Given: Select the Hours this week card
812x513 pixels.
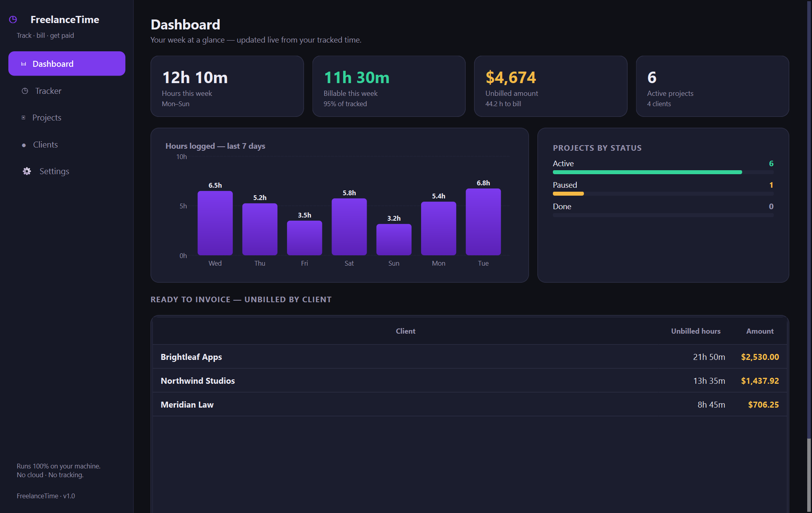Looking at the screenshot, I should [227, 86].
